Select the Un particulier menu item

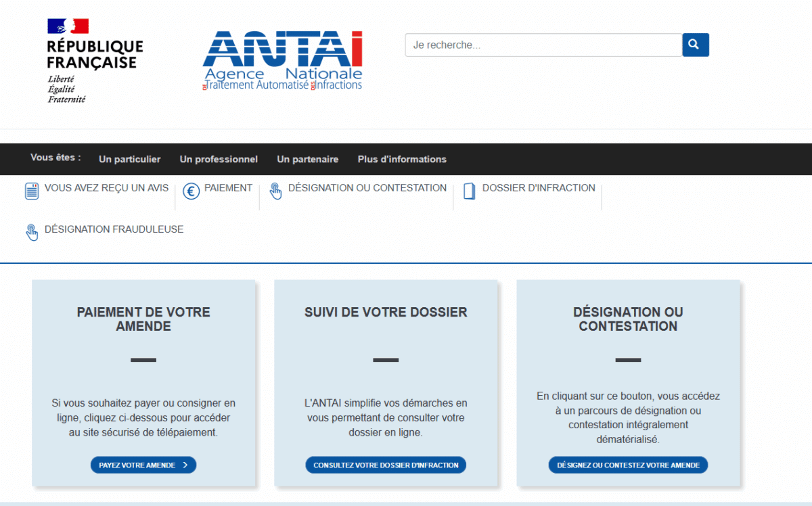129,160
